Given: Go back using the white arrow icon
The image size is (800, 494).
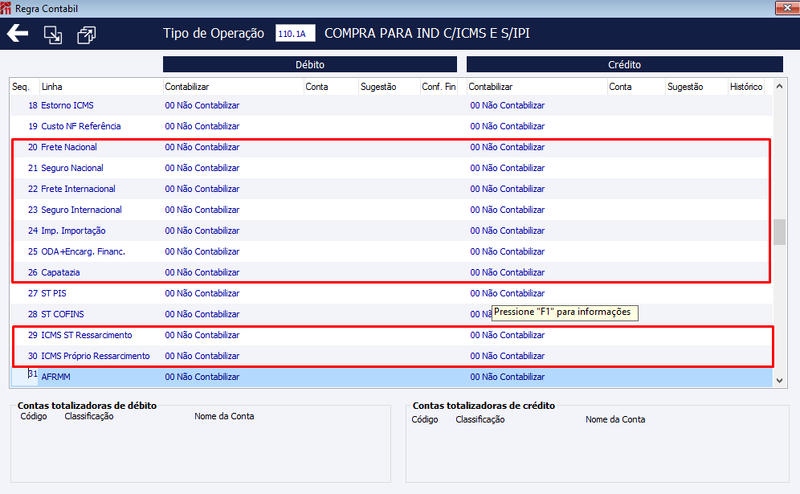Looking at the screenshot, I should (17, 34).
